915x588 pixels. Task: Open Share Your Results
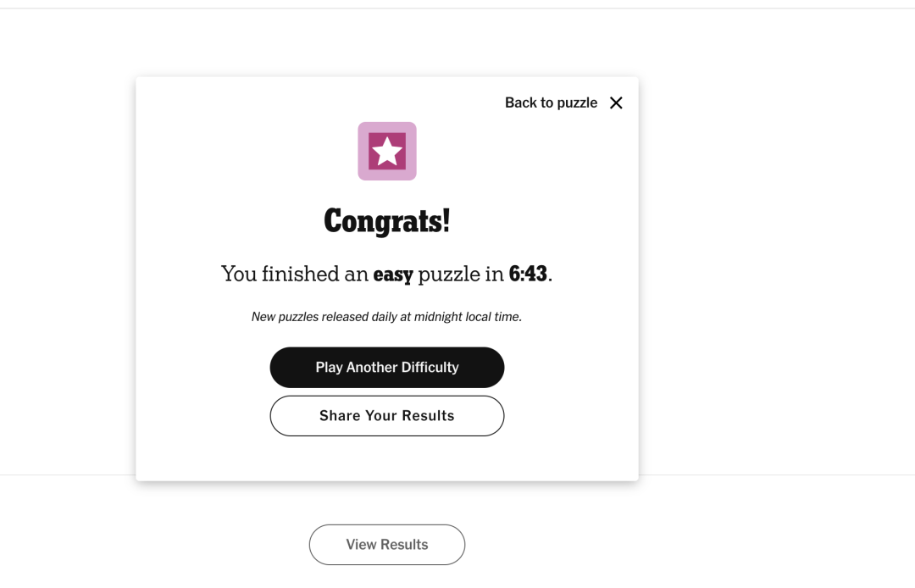(x=387, y=416)
